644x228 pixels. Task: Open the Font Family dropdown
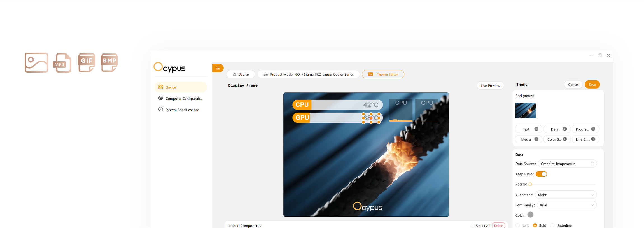click(x=567, y=205)
